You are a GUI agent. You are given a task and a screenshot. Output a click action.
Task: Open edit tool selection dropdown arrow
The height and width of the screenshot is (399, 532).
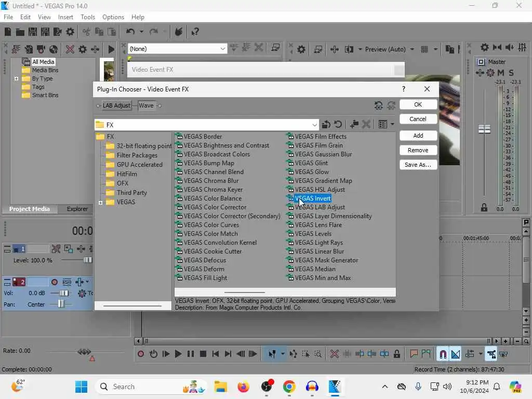pos(283,354)
